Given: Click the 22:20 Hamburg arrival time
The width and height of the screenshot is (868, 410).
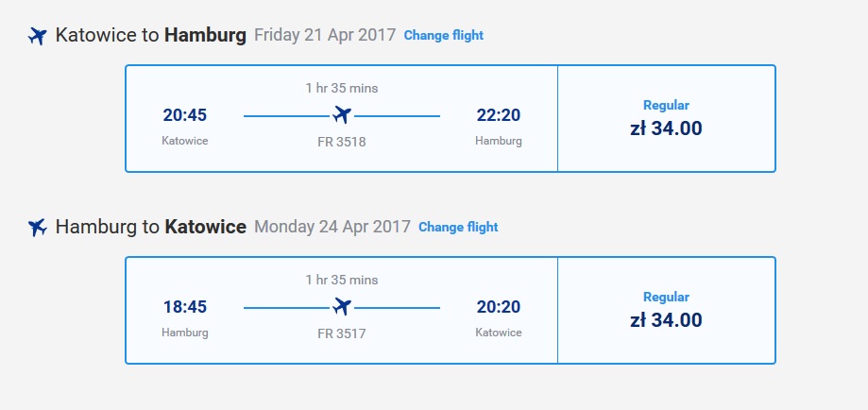Looking at the screenshot, I should pos(498,115).
